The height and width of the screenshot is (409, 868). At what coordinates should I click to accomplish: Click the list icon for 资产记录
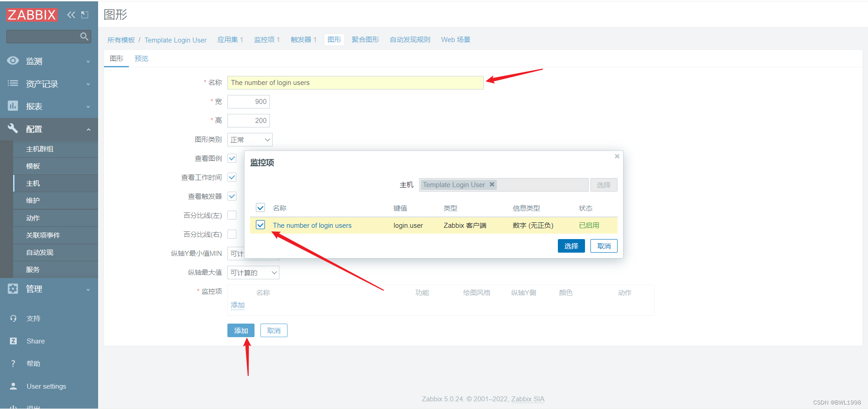pos(13,83)
